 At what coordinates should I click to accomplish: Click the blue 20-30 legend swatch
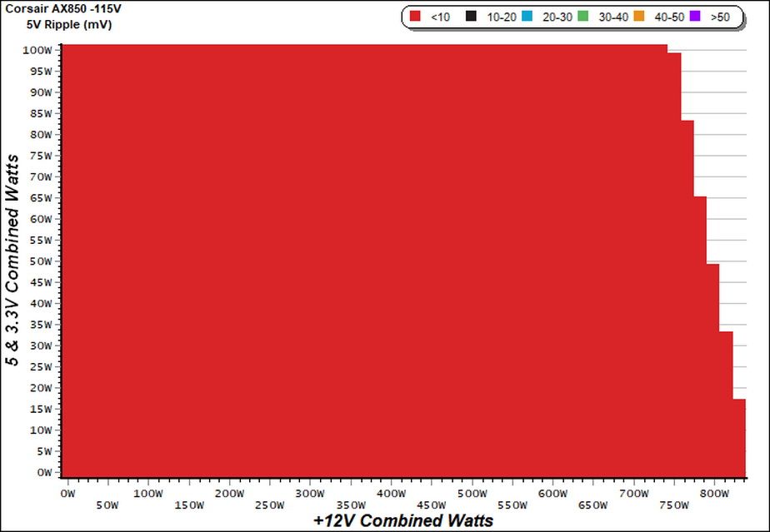coord(527,16)
